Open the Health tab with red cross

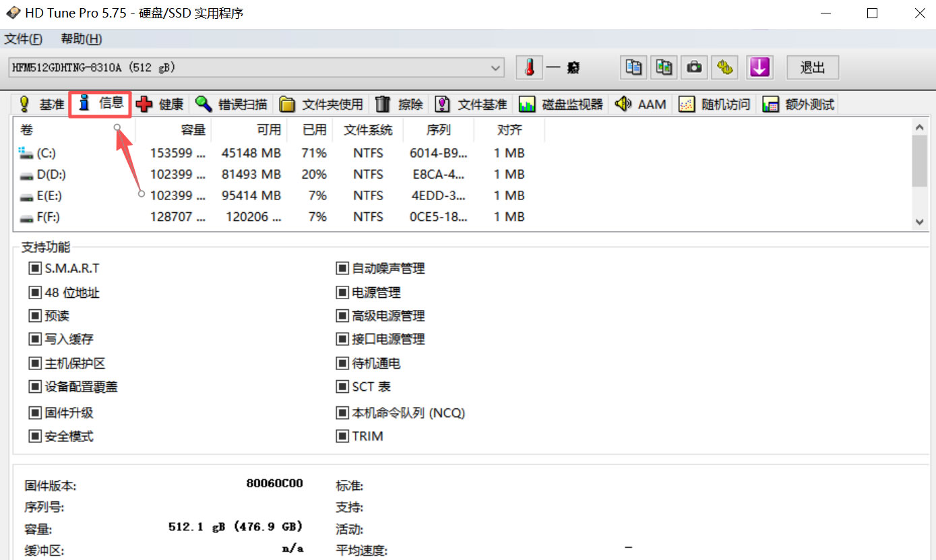(160, 104)
